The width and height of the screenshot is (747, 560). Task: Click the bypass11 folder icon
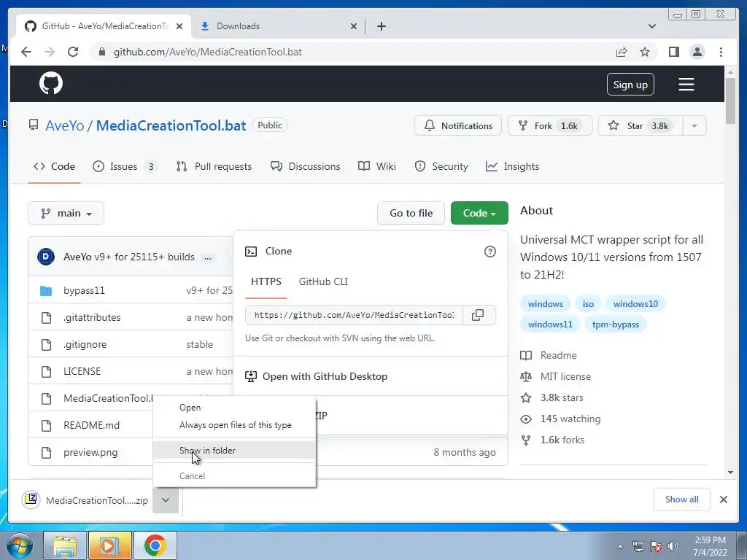46,290
